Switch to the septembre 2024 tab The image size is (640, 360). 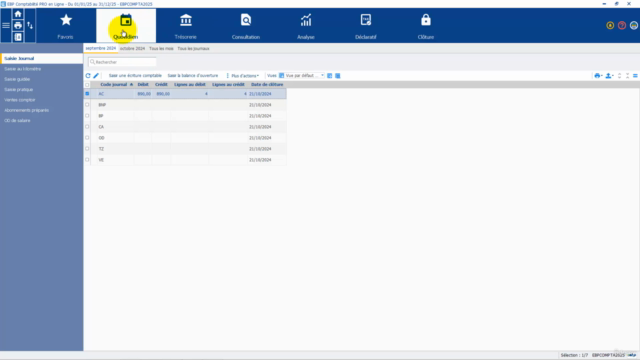(101, 48)
